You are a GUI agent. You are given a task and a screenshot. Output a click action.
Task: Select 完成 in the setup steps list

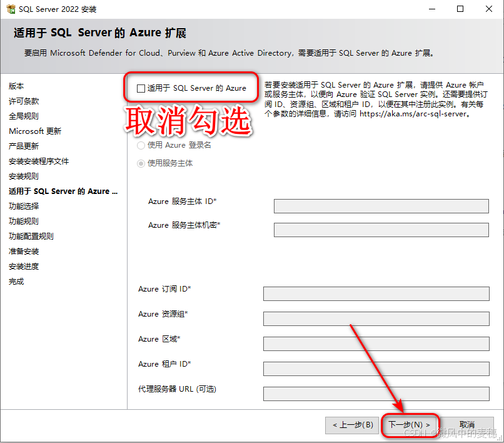16,282
